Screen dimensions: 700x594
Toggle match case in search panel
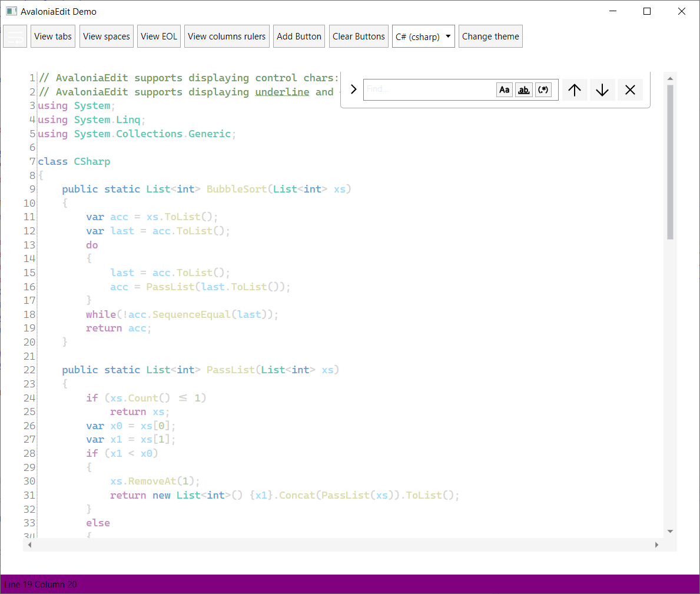click(x=505, y=89)
